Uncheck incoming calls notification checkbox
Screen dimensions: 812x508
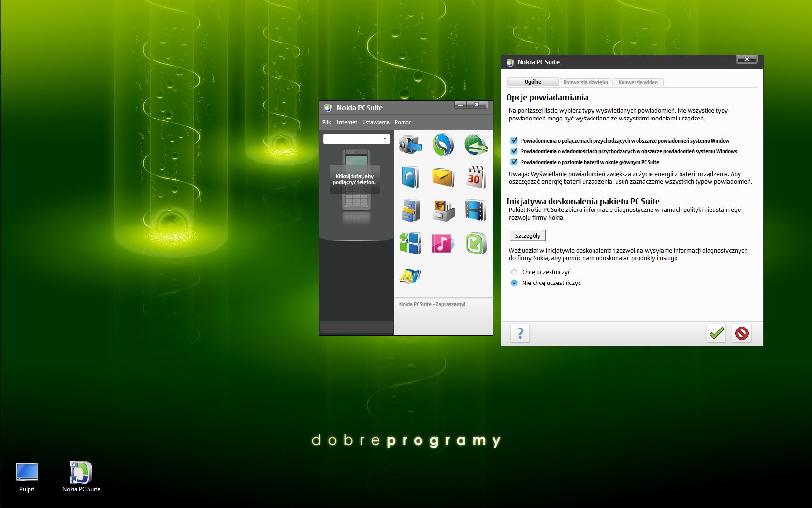pos(514,141)
